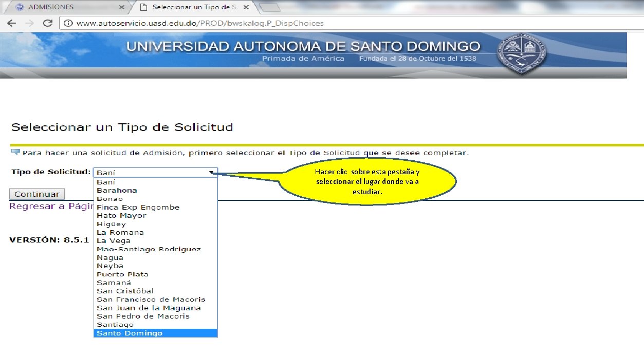Image resolution: width=644 pixels, height=355 pixels.
Task: Click the Tipo de Solicitud dropdown arrow
Action: [x=211, y=173]
